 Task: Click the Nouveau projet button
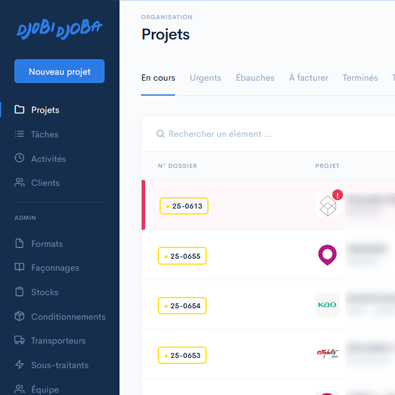pos(59,71)
